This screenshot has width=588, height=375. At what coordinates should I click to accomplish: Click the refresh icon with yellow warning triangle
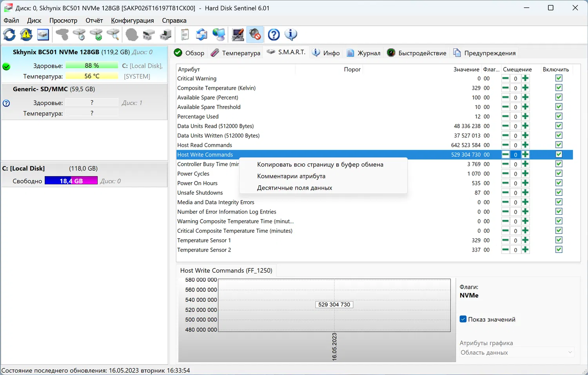[26, 35]
